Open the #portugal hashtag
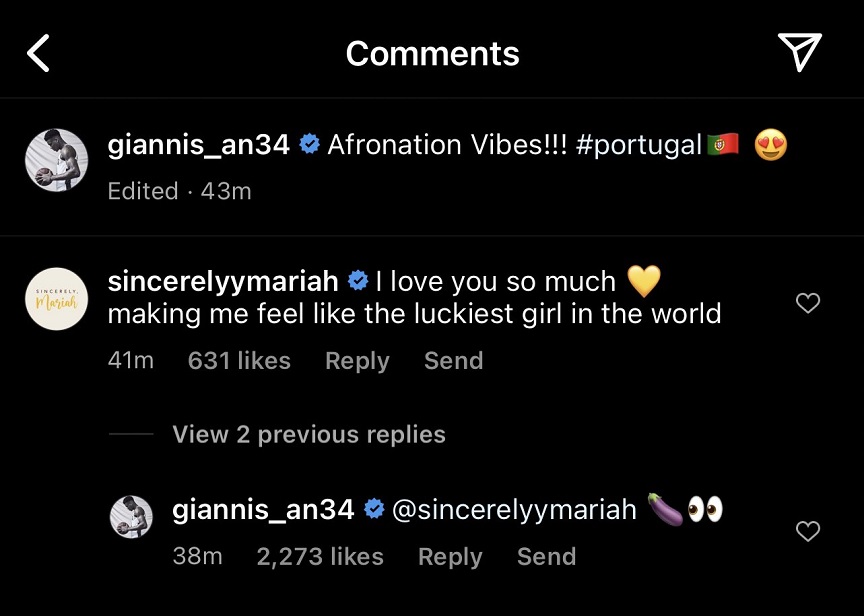 point(639,145)
